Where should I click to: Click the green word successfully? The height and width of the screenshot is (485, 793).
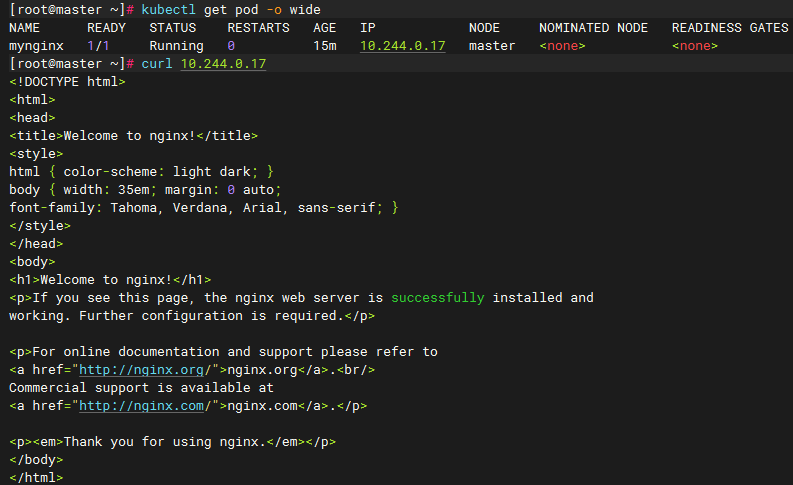437,298
